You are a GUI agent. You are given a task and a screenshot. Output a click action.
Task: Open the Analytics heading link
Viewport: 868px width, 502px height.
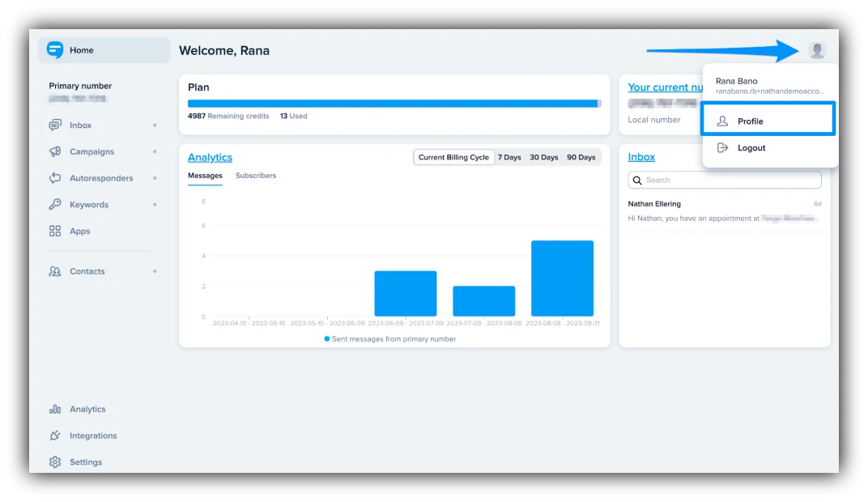click(x=210, y=157)
